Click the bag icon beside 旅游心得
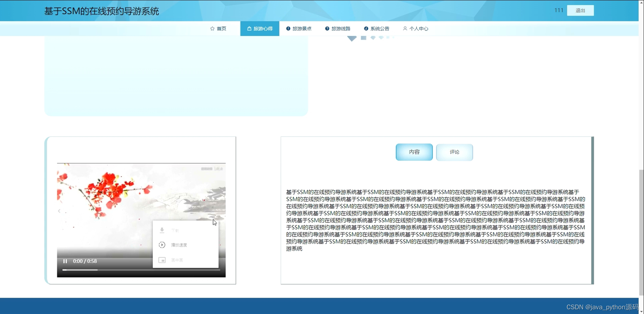This screenshot has width=644, height=314. click(x=249, y=29)
